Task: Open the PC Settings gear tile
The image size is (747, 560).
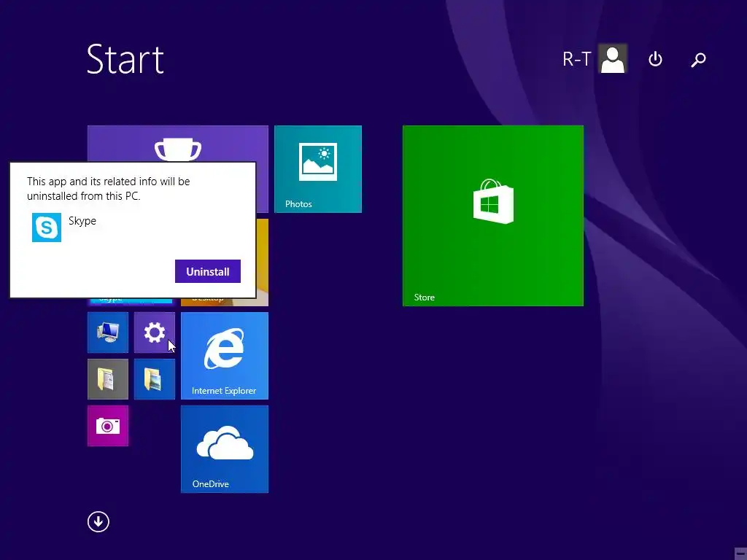Action: click(x=155, y=332)
